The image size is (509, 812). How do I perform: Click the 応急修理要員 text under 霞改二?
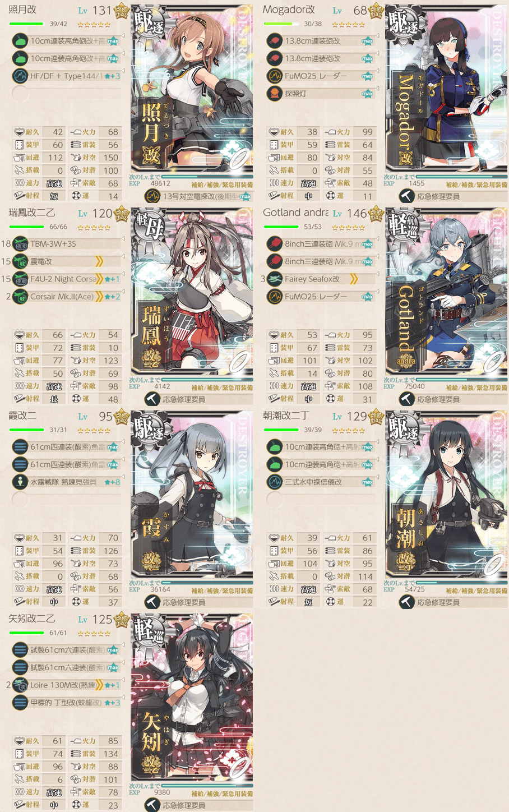coord(184,602)
